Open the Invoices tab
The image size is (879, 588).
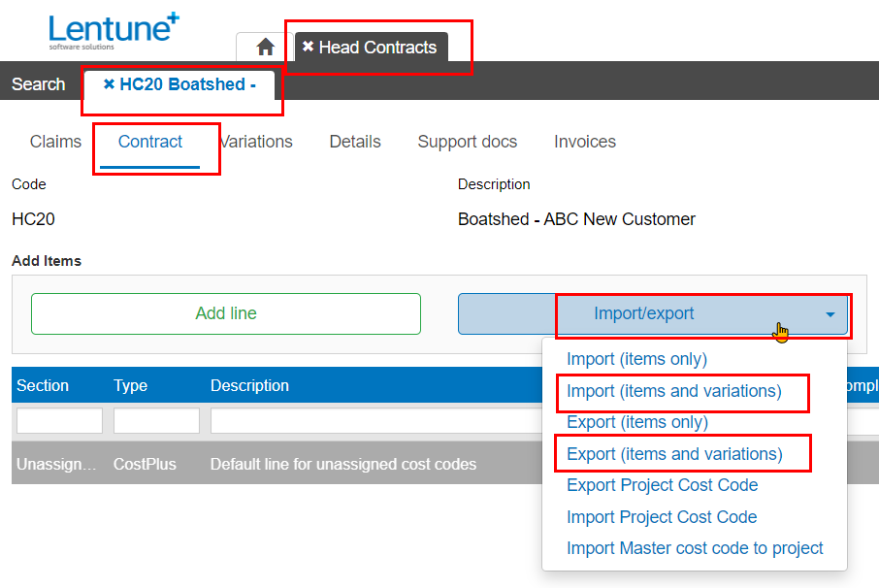[584, 142]
